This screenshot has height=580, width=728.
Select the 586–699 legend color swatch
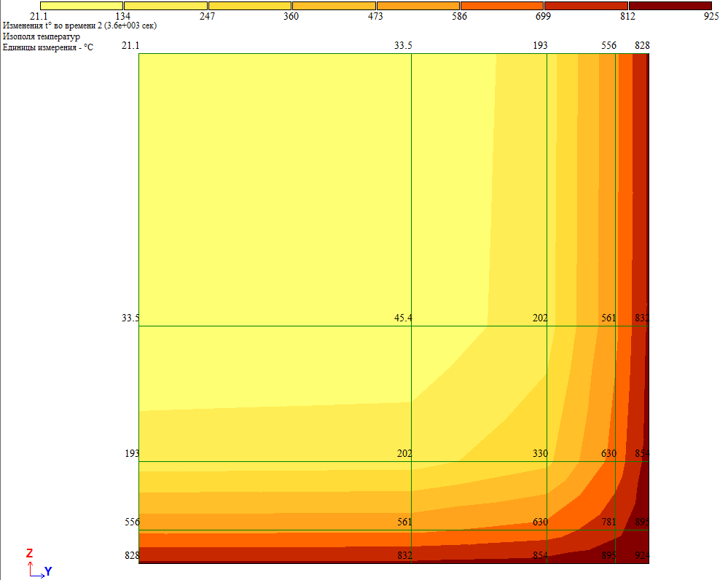[502, 6]
